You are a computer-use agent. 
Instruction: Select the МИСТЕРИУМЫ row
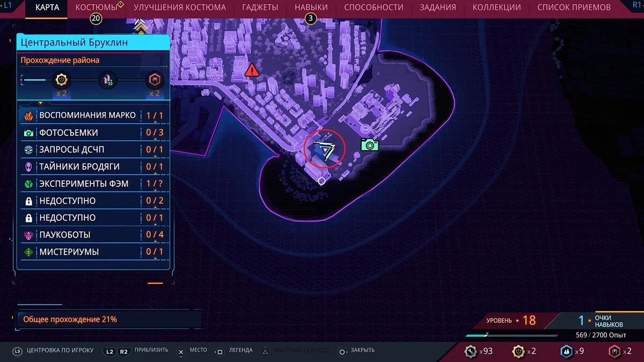point(93,252)
